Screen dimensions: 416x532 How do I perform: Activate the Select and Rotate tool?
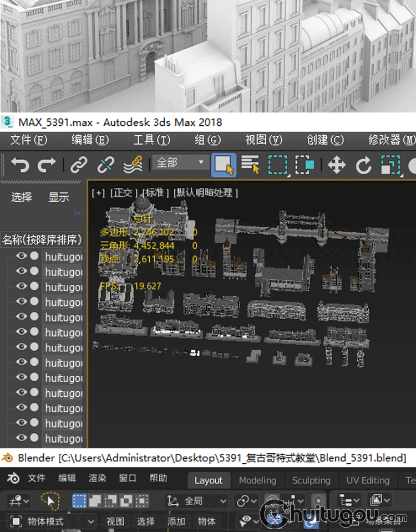click(363, 165)
